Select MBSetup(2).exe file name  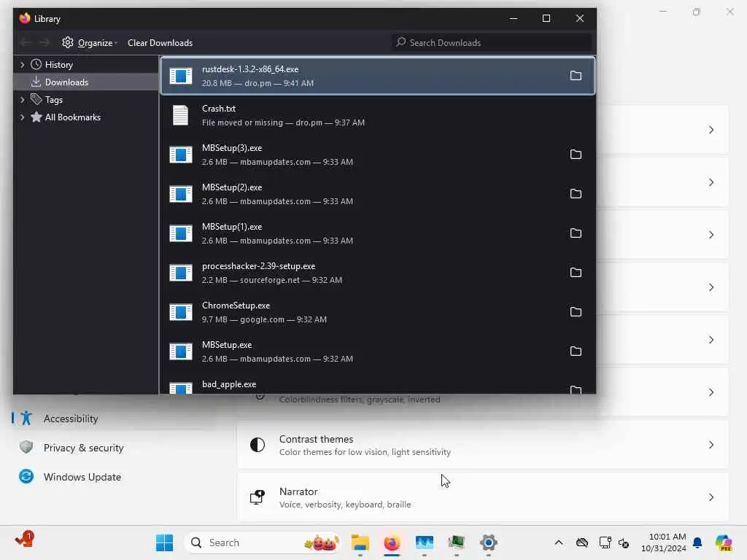click(x=232, y=187)
